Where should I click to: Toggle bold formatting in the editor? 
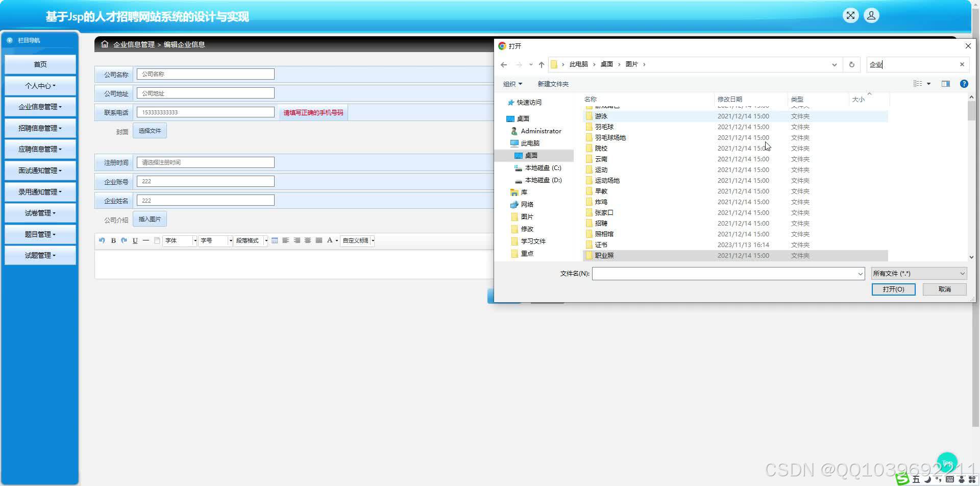(x=113, y=240)
